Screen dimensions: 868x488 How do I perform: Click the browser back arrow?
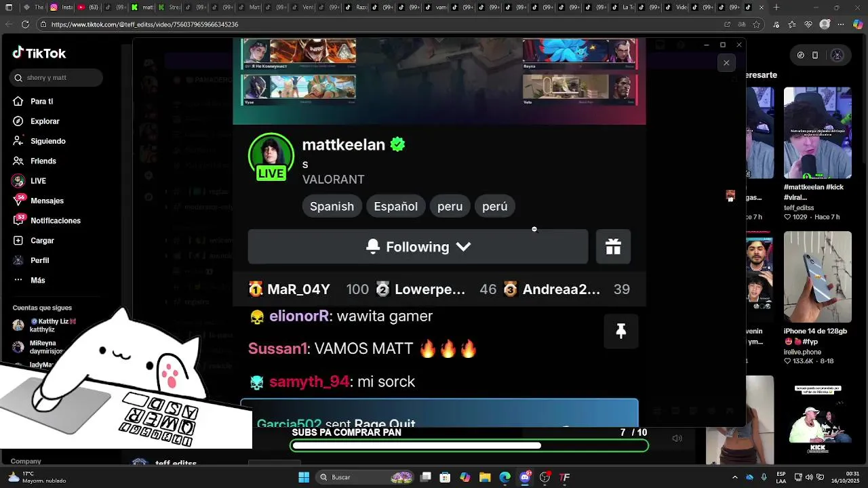(8, 24)
